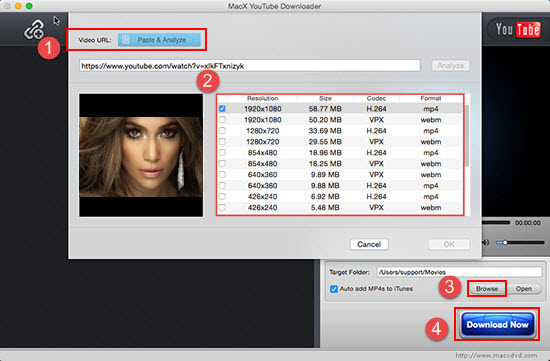Click the volume slider handle
This screenshot has width=550, height=361.
(505, 242)
